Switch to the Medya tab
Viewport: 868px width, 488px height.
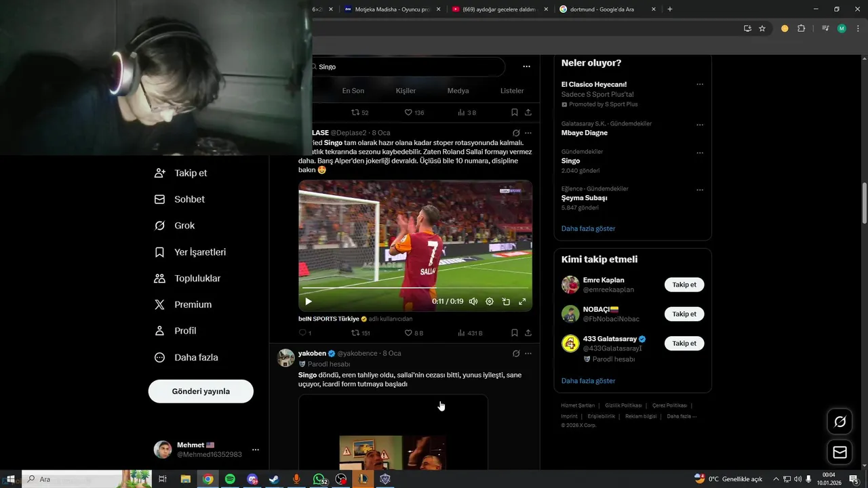coord(458,91)
